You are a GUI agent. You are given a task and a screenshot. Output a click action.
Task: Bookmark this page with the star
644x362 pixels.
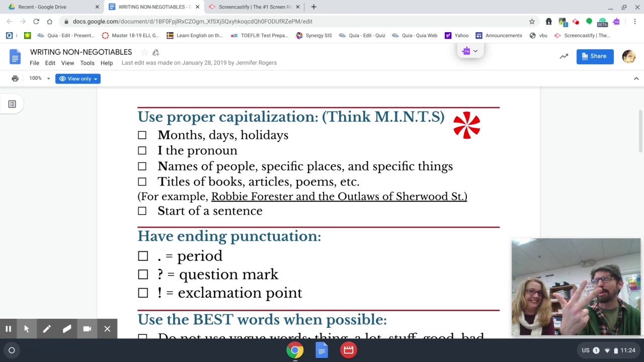pyautogui.click(x=532, y=22)
